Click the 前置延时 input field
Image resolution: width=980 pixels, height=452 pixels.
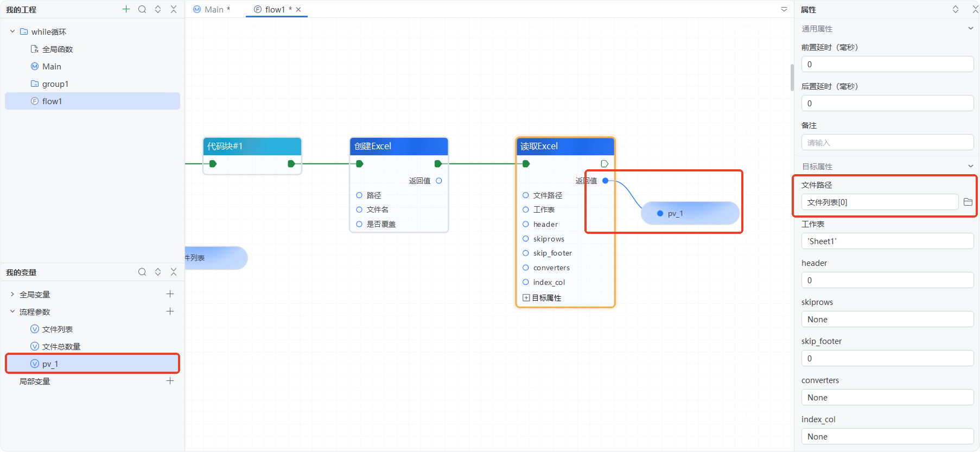click(x=887, y=64)
